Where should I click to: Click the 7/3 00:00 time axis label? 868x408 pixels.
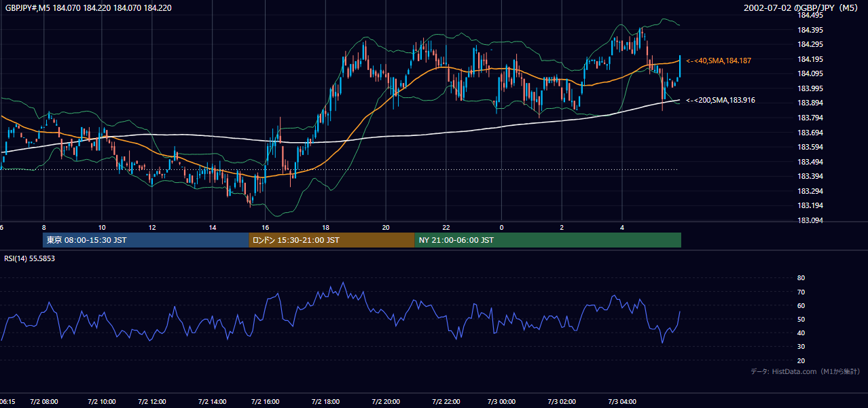(x=502, y=401)
